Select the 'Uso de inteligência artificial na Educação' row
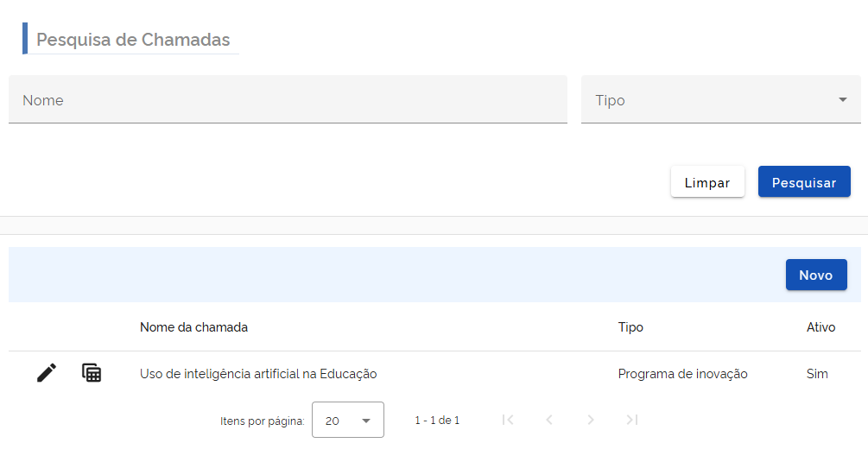Image resolution: width=868 pixels, height=462 pixels. pos(258,374)
